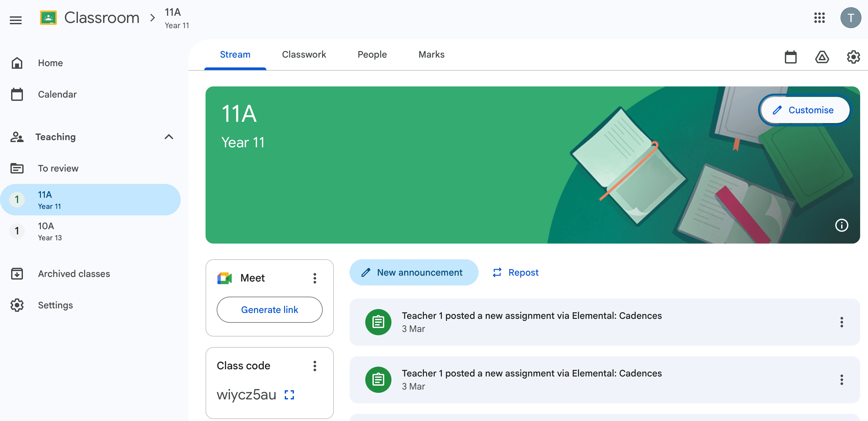The height and width of the screenshot is (421, 868).
Task: Open Class code options menu
Action: click(315, 366)
